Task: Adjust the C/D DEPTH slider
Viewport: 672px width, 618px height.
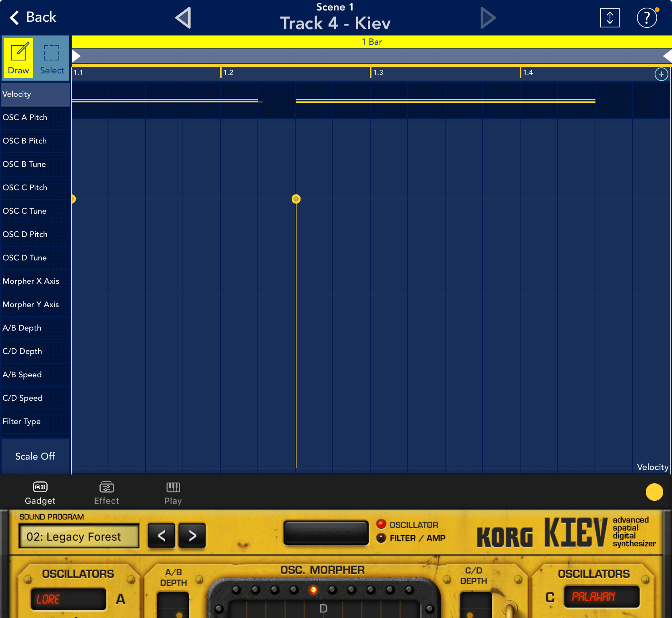Action: [x=476, y=605]
